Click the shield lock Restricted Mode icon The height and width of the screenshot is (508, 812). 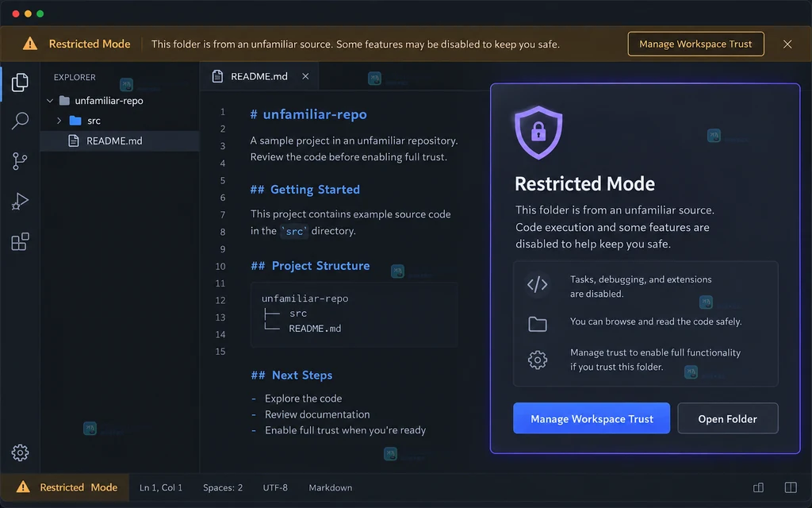(x=538, y=133)
